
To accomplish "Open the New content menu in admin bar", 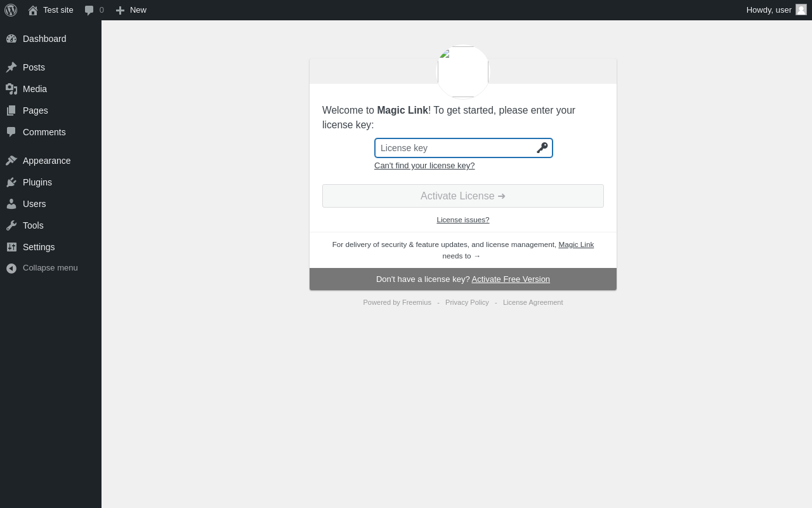I will click(x=131, y=10).
